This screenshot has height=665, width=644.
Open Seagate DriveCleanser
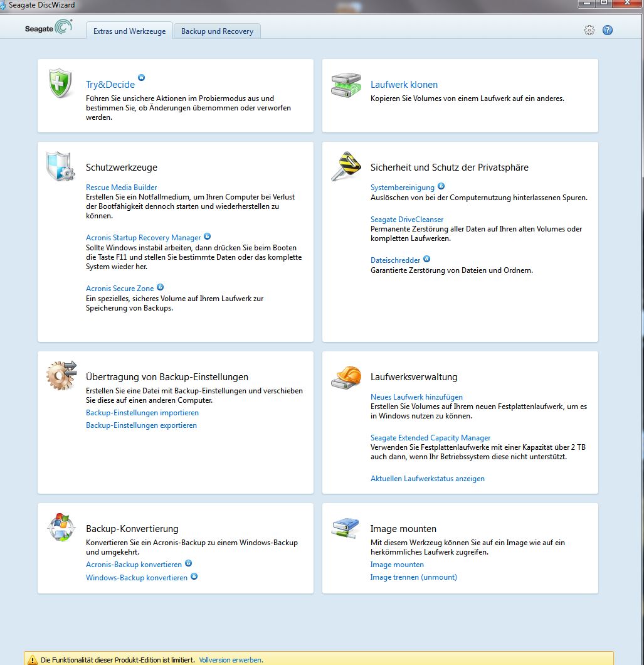[x=407, y=220]
